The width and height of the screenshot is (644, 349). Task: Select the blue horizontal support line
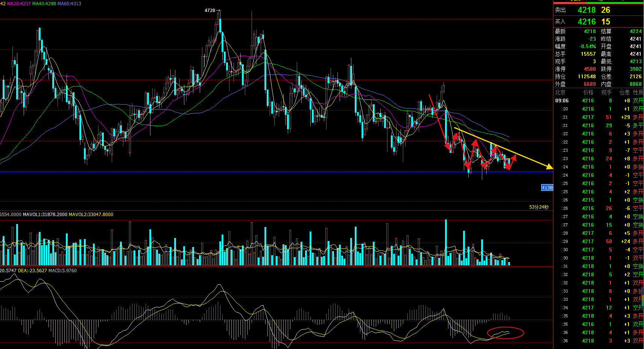coord(276,172)
